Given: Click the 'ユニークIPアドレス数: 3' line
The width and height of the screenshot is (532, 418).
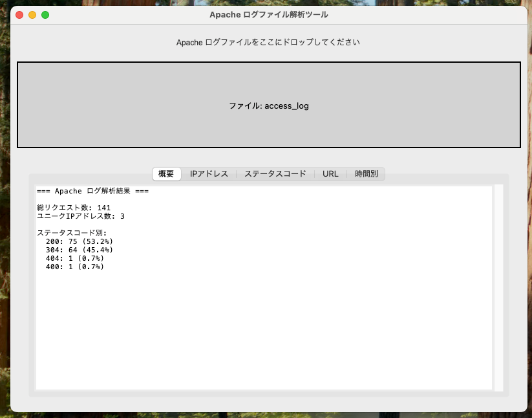Looking at the screenshot, I should (x=81, y=216).
